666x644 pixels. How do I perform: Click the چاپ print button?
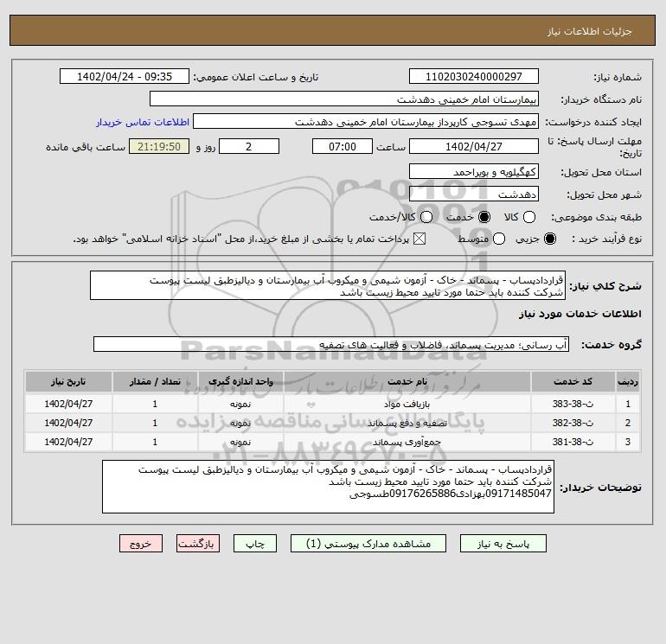click(x=255, y=544)
